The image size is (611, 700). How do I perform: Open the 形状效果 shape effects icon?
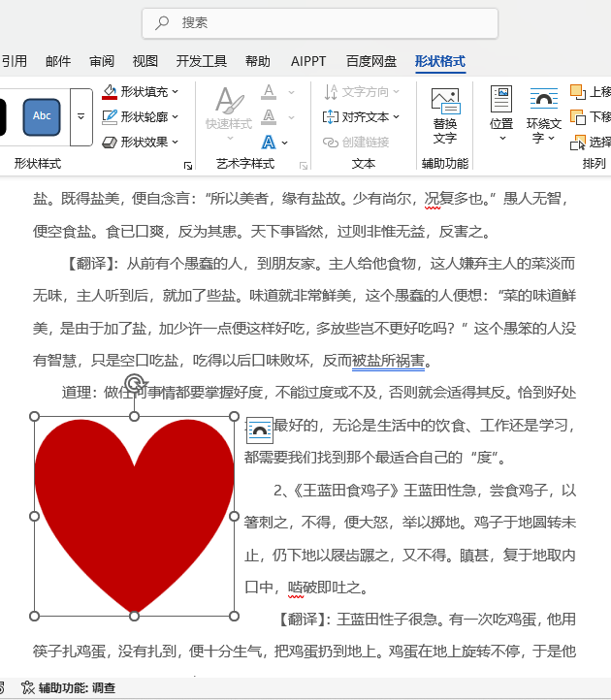pyautogui.click(x=110, y=143)
